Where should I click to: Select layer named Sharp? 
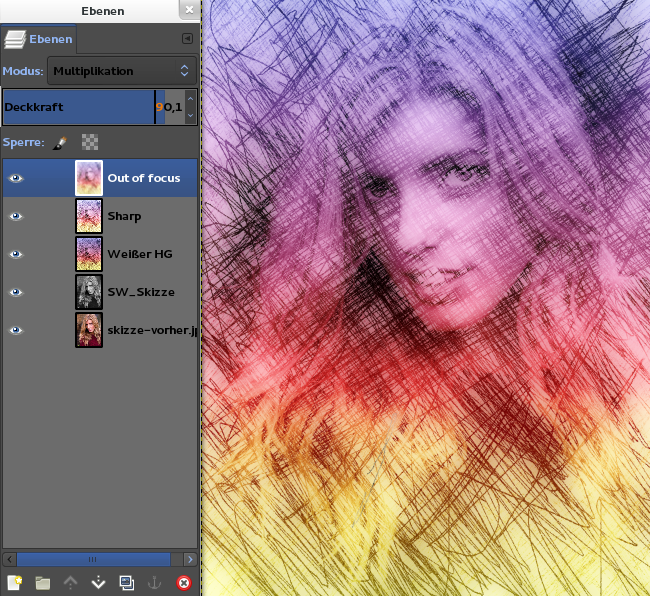pos(124,216)
